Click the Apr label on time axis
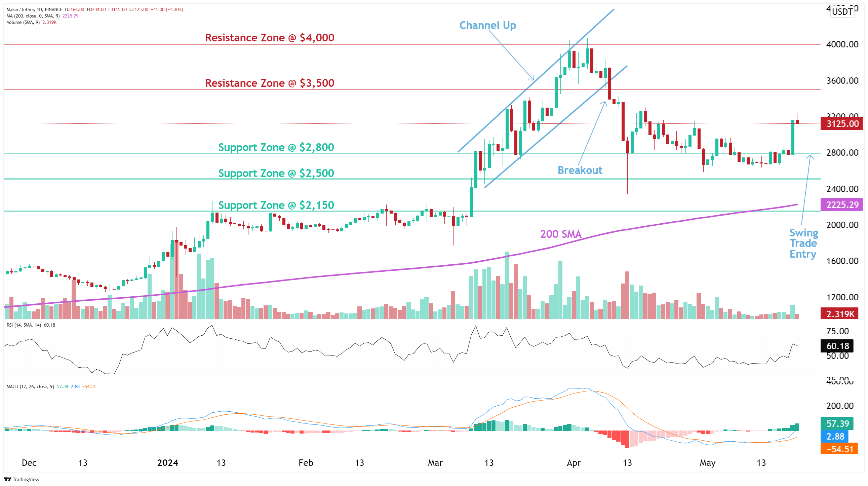The height and width of the screenshot is (486, 868). pyautogui.click(x=574, y=463)
